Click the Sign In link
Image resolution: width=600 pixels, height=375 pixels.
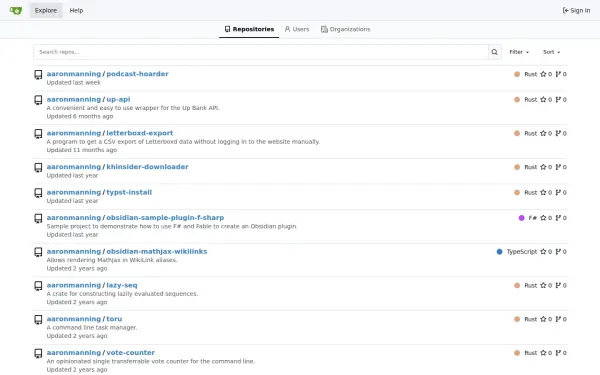[x=576, y=10]
